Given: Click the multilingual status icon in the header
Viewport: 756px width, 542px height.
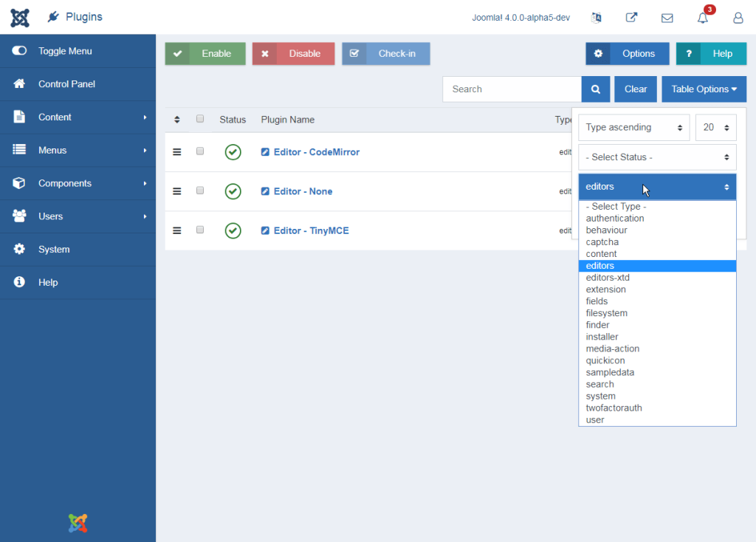Looking at the screenshot, I should pyautogui.click(x=597, y=18).
